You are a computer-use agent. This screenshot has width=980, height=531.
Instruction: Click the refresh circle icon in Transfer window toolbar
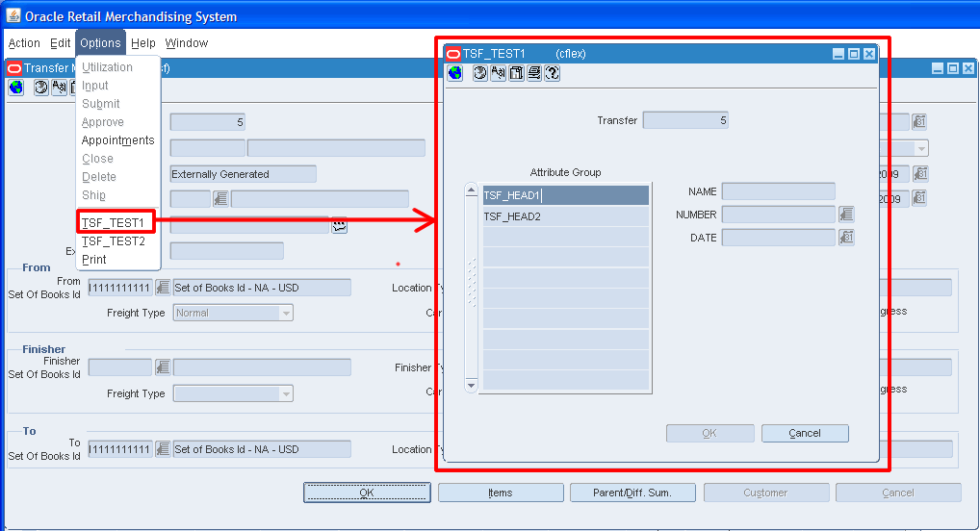(x=41, y=88)
